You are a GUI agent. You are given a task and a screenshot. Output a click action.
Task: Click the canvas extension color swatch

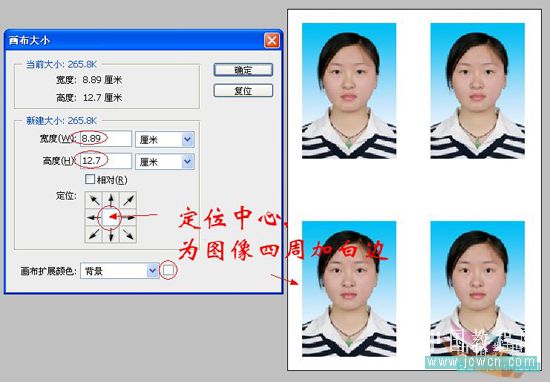(x=168, y=270)
